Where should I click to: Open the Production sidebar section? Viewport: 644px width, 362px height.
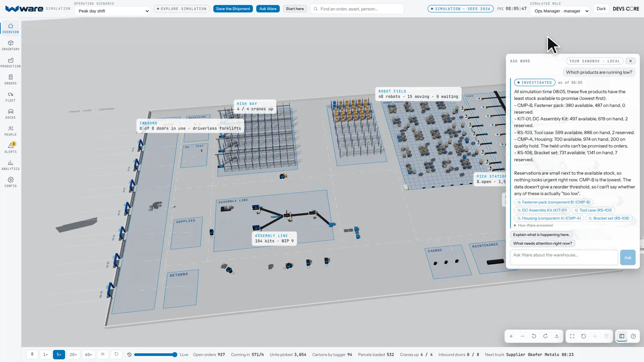click(x=10, y=63)
